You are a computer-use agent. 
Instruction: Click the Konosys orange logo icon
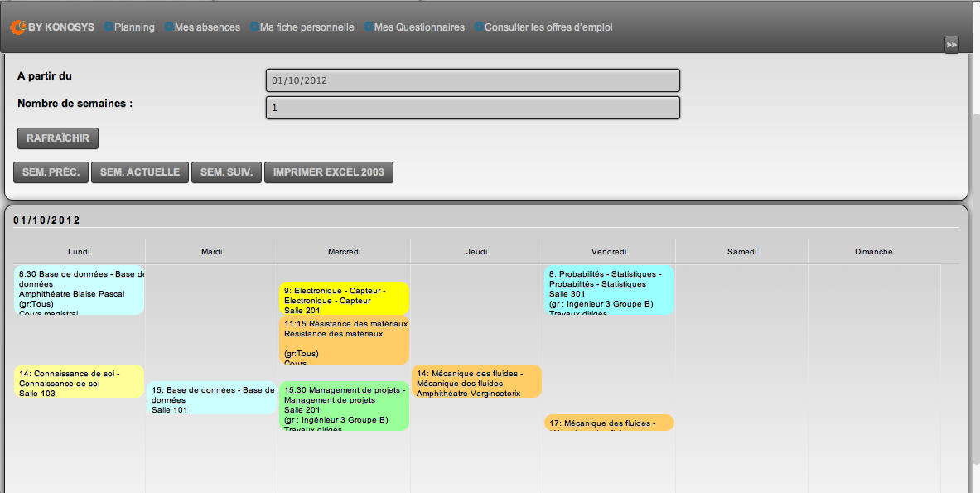tap(18, 27)
